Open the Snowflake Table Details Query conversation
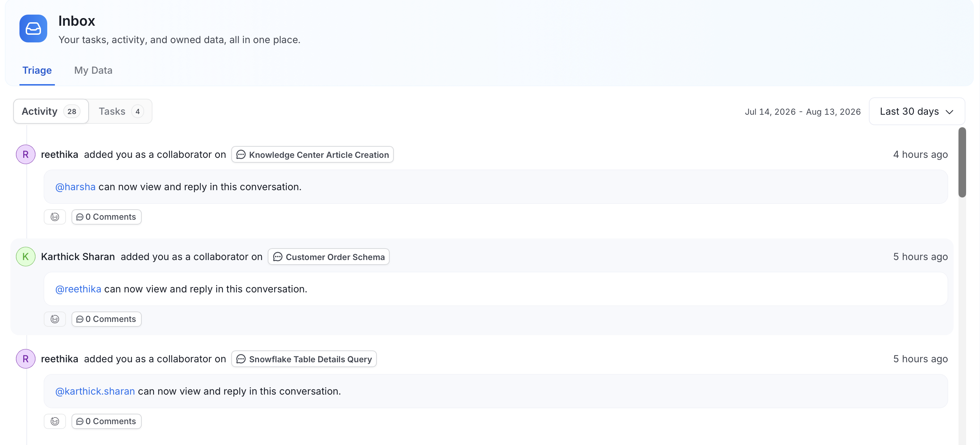Image resolution: width=980 pixels, height=445 pixels. [304, 359]
